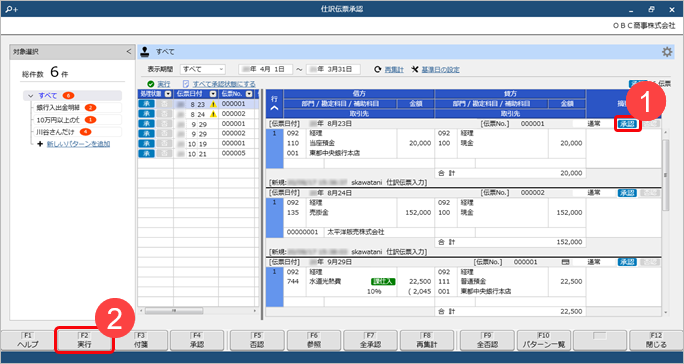Click the すべて承認状態にする link
684x364 pixels.
[224, 84]
